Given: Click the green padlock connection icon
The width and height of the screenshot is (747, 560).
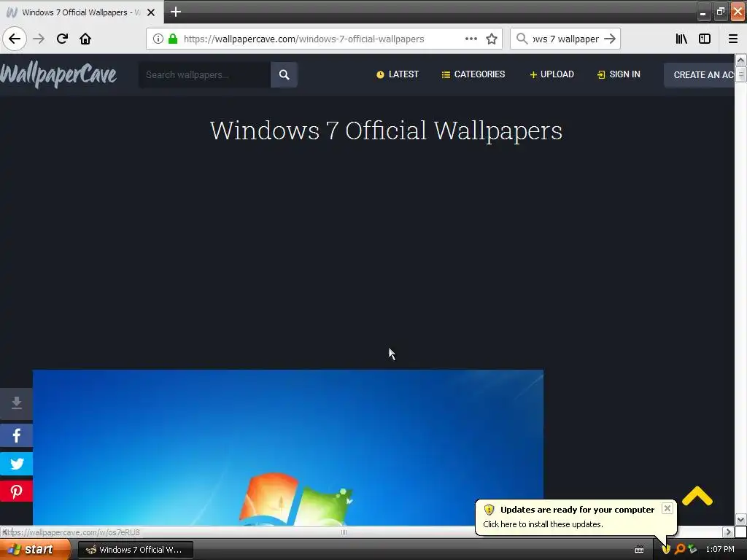Looking at the screenshot, I should coord(173,39).
